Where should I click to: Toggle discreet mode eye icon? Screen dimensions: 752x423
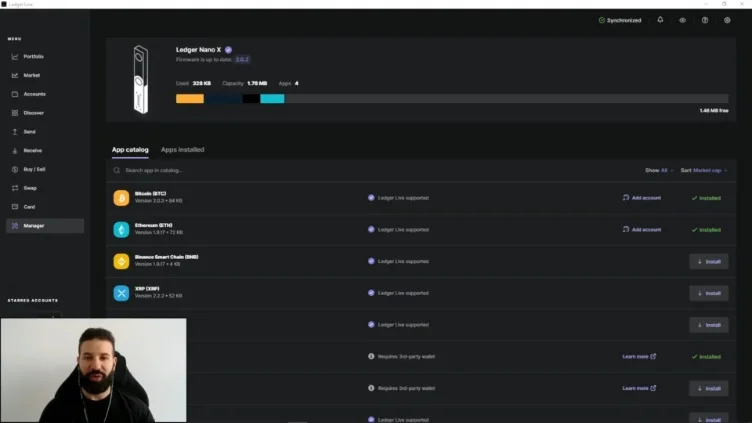tap(682, 20)
